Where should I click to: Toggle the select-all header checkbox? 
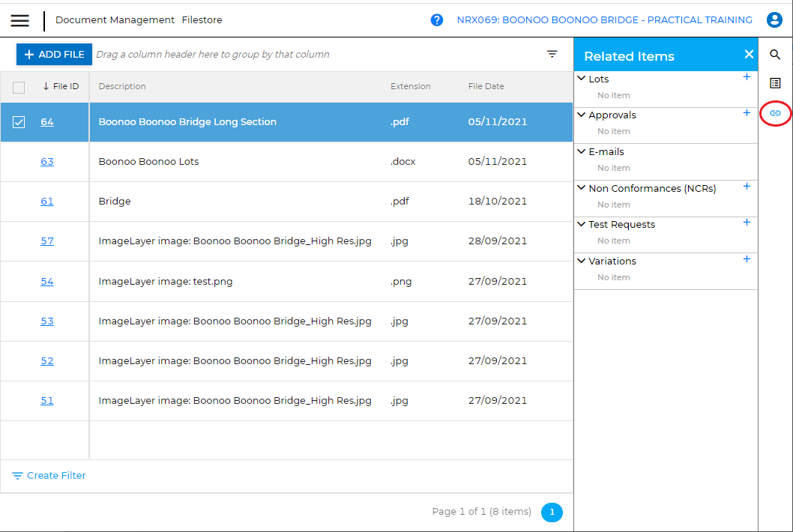[x=19, y=87]
